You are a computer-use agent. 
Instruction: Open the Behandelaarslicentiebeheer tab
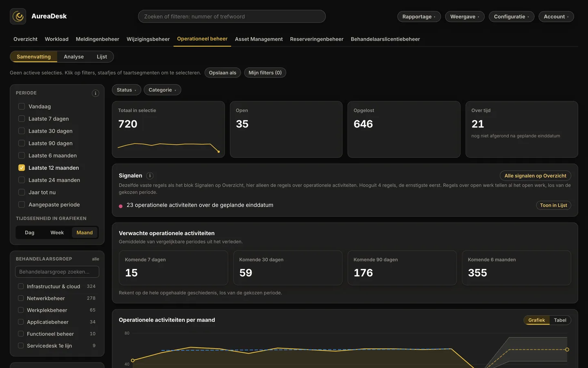tap(385, 39)
